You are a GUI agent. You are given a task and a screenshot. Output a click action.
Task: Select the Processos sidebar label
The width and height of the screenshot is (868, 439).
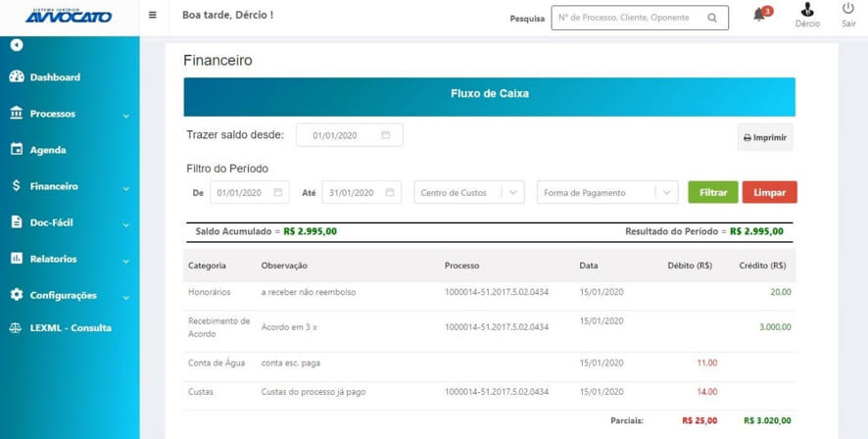[x=53, y=114]
